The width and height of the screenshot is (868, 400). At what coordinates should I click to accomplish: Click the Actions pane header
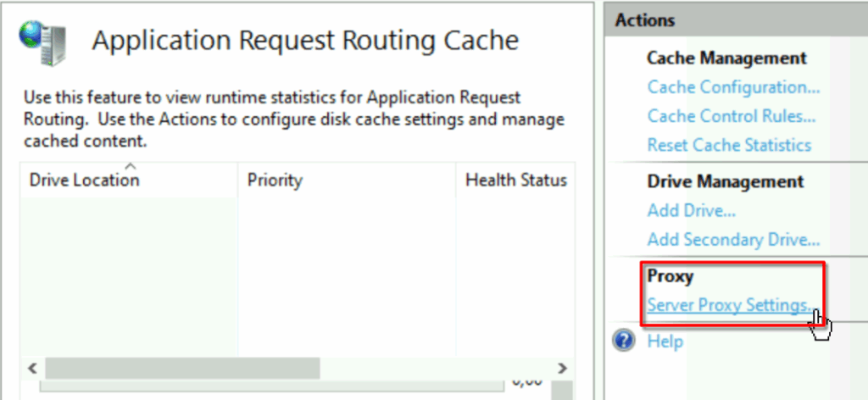[736, 20]
